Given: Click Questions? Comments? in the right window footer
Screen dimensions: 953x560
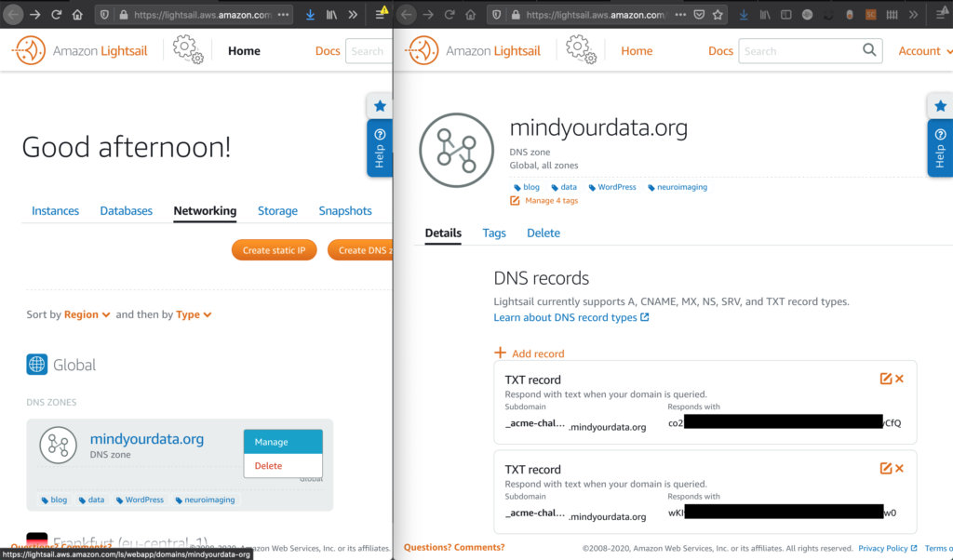Looking at the screenshot, I should [x=454, y=547].
